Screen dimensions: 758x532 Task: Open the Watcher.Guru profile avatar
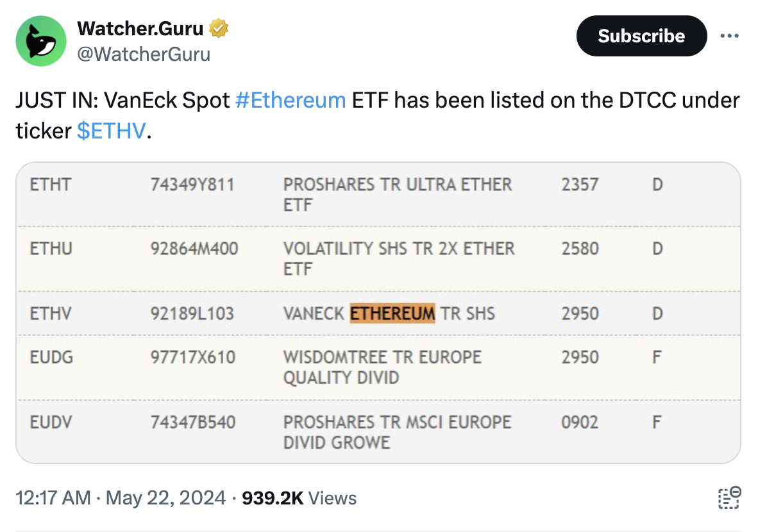click(x=41, y=41)
